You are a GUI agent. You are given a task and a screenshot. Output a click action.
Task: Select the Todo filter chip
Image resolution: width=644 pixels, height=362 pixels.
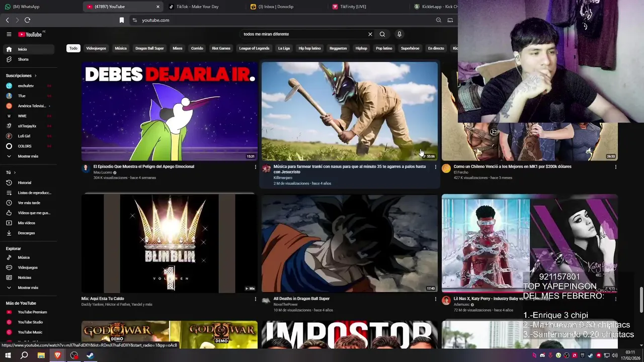(73, 48)
